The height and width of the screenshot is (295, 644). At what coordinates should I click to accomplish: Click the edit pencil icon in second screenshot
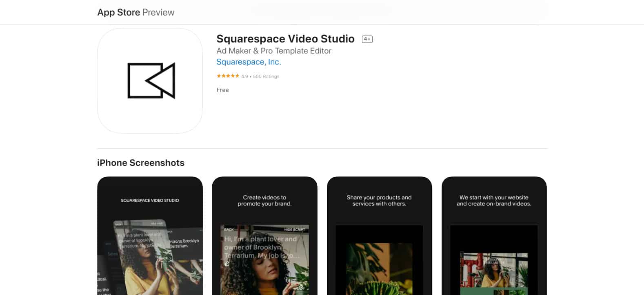click(227, 264)
